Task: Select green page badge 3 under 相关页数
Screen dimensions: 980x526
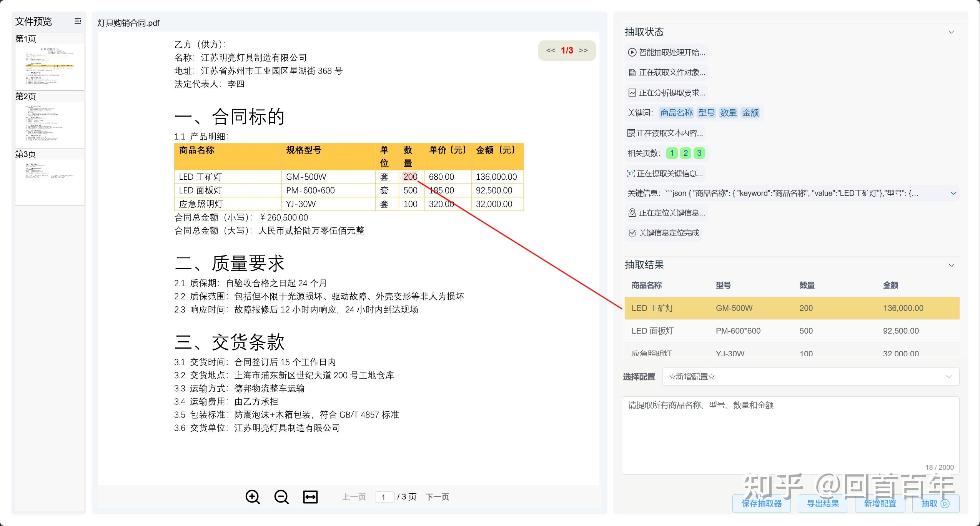Action: (x=700, y=153)
